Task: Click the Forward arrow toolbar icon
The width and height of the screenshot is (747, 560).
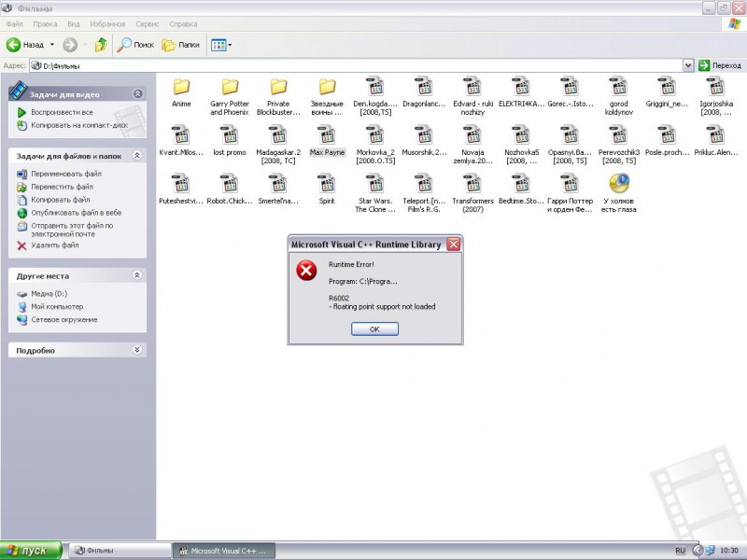Action: pos(70,45)
